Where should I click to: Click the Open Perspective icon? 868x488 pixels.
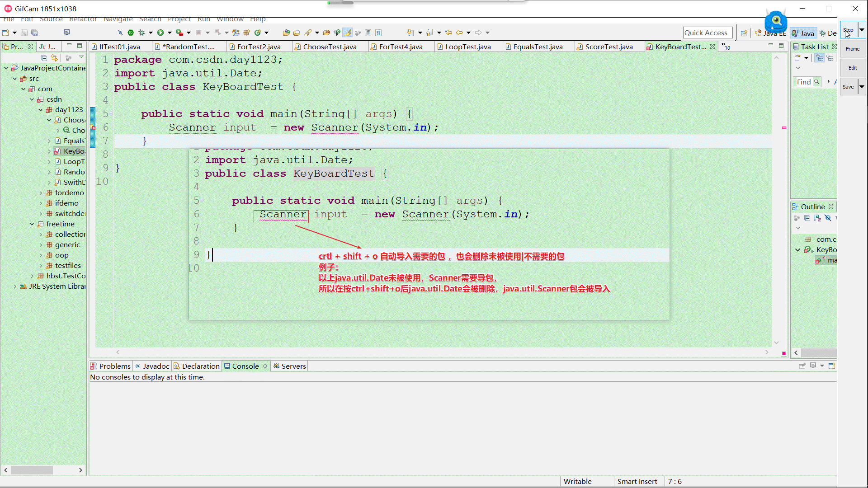[x=744, y=33]
